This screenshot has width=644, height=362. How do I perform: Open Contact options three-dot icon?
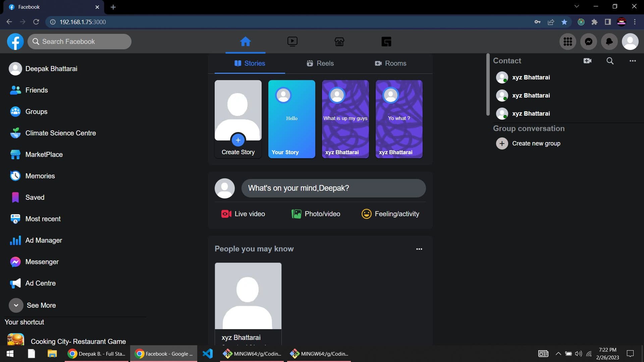[633, 61]
